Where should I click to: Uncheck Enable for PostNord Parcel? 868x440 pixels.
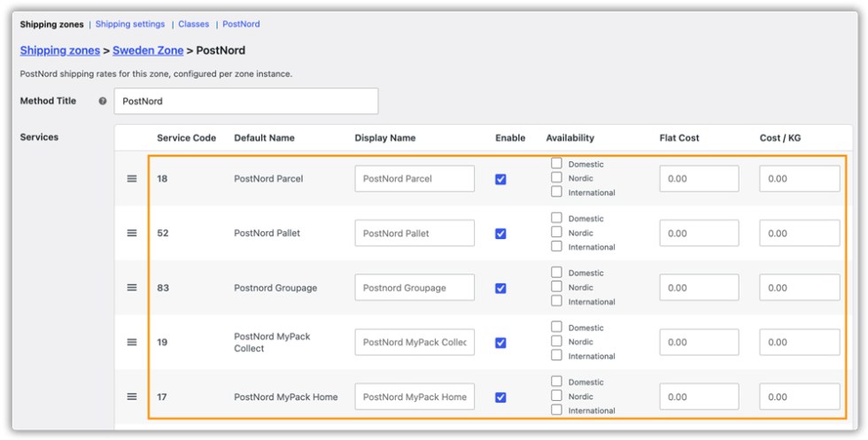coord(500,180)
